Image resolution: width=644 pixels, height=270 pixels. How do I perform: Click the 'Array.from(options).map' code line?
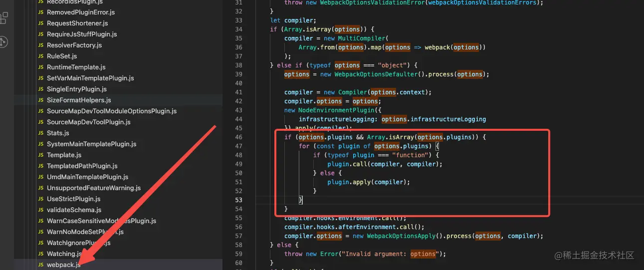tap(392, 47)
